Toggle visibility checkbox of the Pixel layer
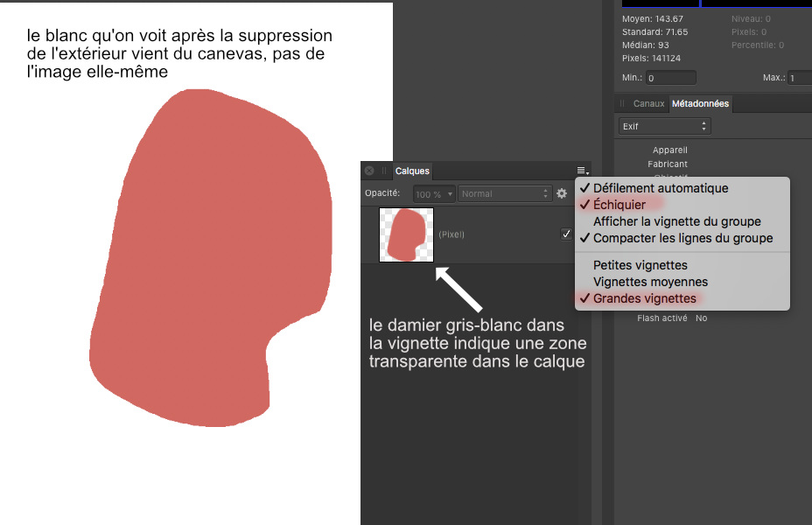 pos(566,234)
